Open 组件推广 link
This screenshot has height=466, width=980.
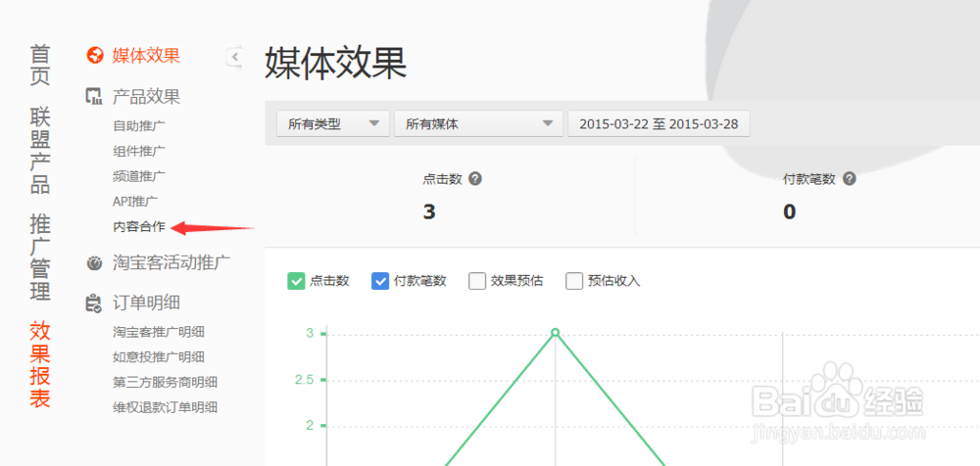pyautogui.click(x=139, y=151)
